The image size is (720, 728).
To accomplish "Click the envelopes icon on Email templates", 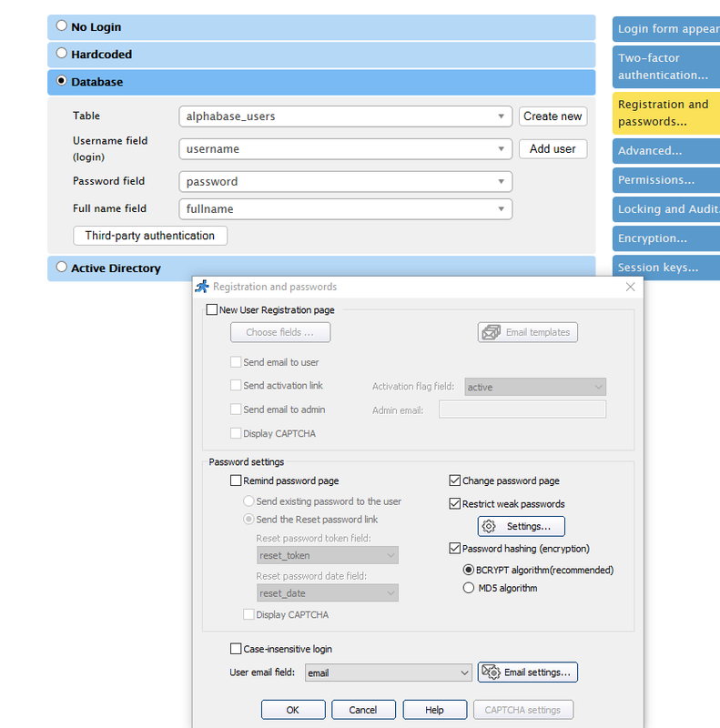I will pos(491,332).
